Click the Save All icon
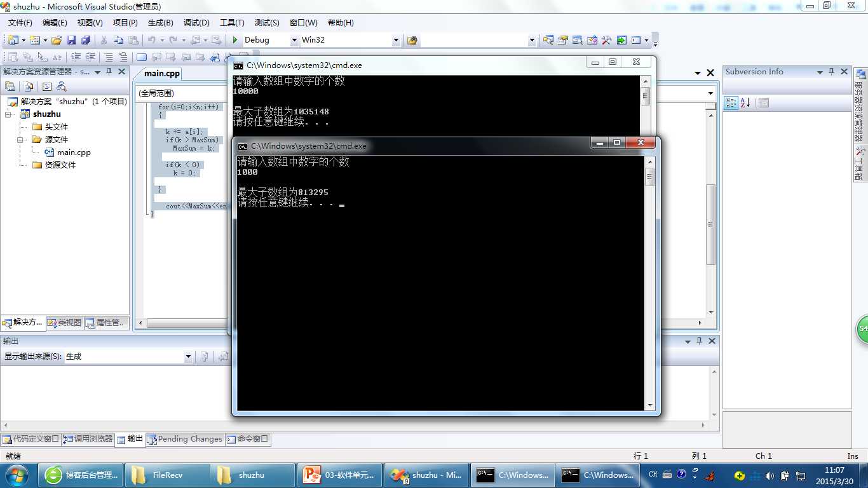 (86, 40)
